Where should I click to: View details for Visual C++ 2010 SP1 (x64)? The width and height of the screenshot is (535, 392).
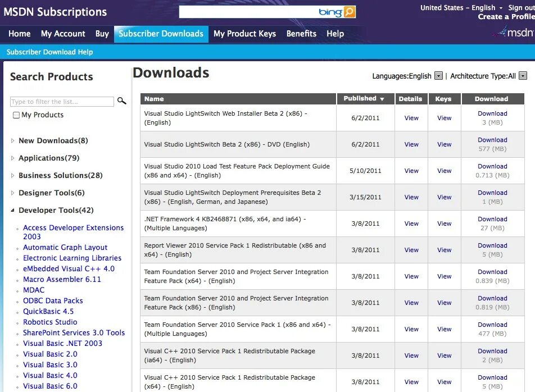[411, 382]
